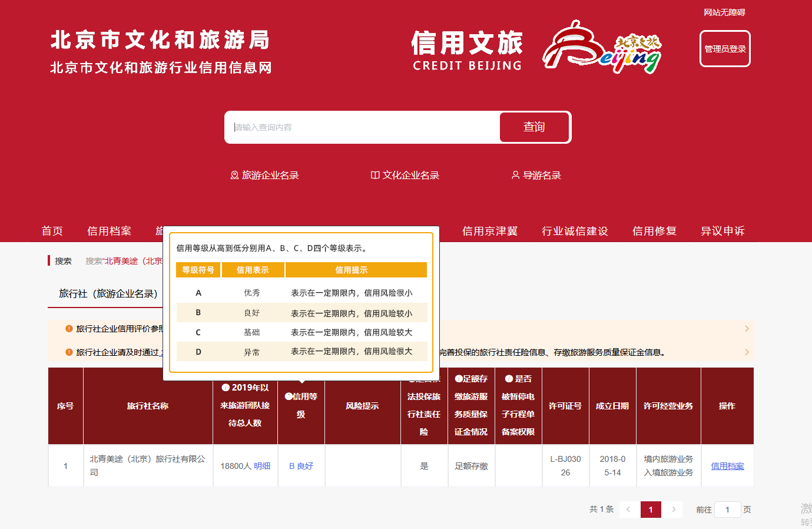Open 异议申诉 navigation item
This screenshot has height=529, width=812.
click(723, 231)
